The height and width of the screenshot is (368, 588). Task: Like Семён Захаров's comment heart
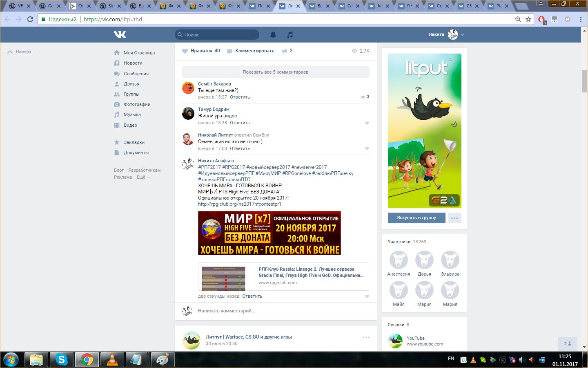coord(363,97)
